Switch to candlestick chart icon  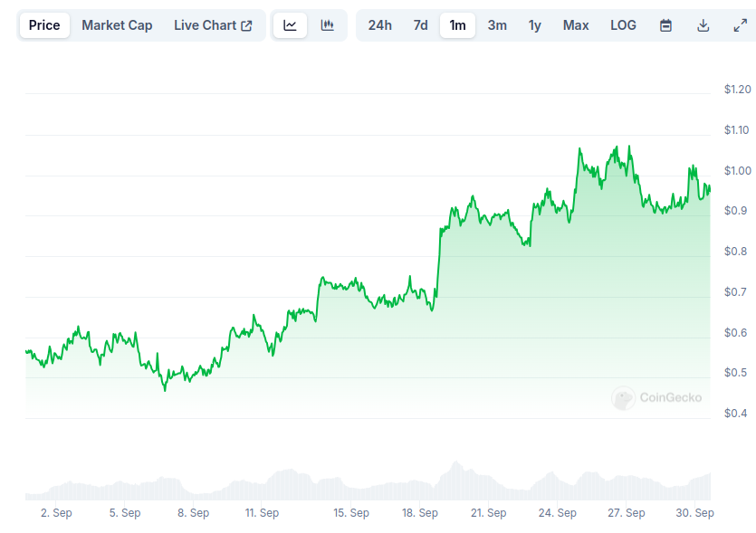click(328, 25)
